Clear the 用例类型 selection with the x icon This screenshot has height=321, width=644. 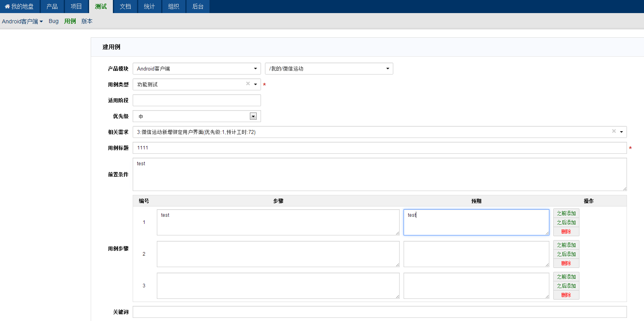[x=248, y=84]
